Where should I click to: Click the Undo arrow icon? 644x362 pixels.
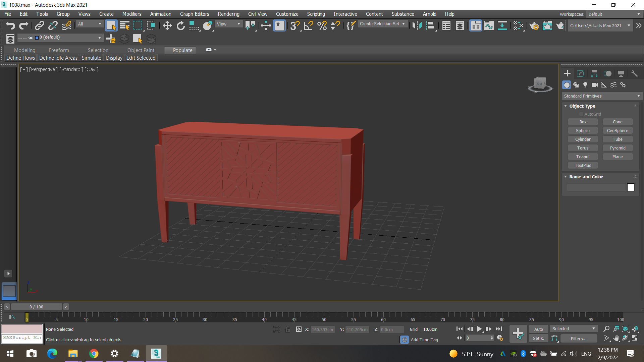tap(10, 26)
